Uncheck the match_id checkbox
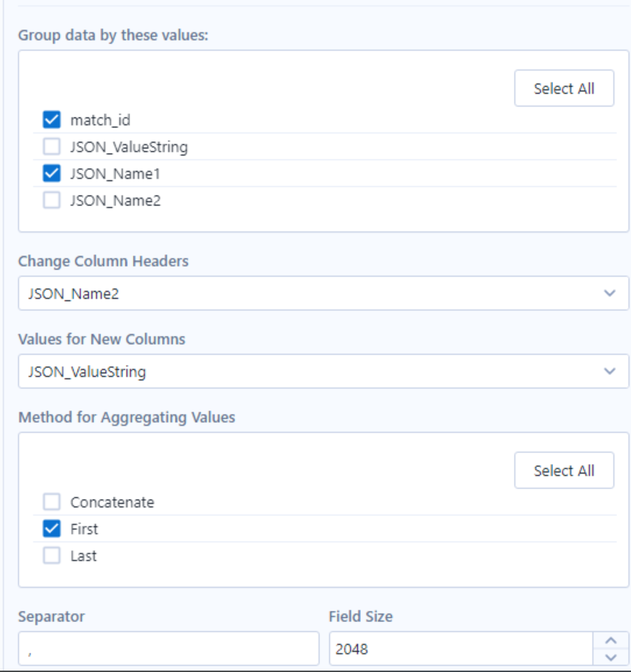 pyautogui.click(x=52, y=120)
